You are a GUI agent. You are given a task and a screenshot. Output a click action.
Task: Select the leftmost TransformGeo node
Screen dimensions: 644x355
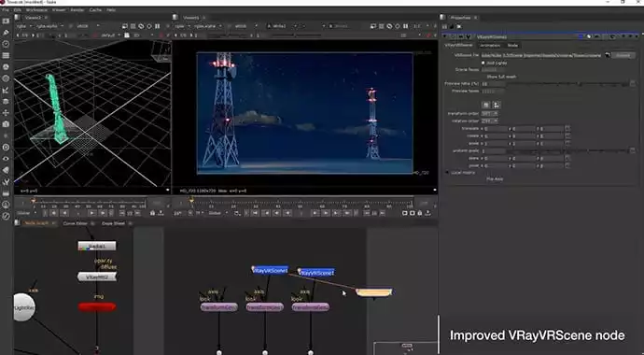point(219,307)
